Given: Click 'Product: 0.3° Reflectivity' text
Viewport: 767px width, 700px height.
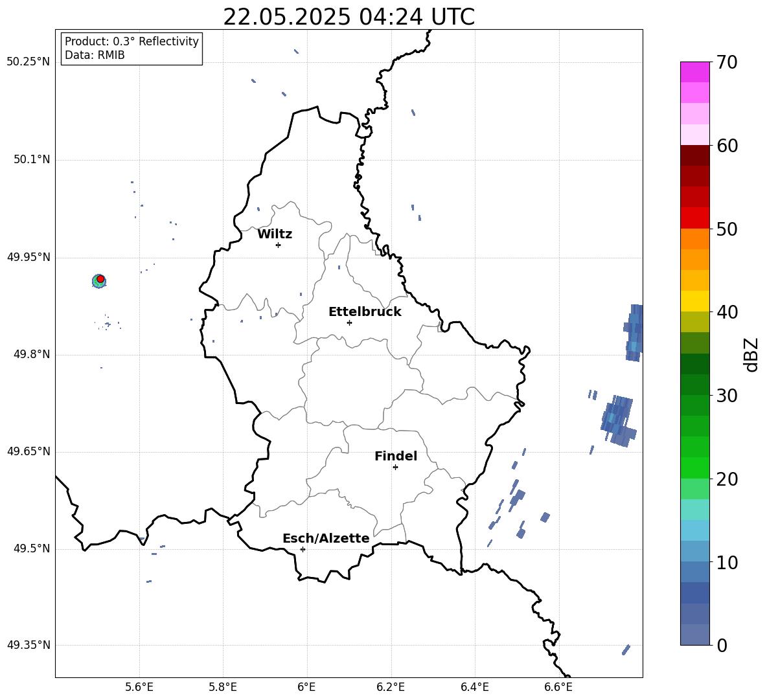Looking at the screenshot, I should pyautogui.click(x=132, y=41).
